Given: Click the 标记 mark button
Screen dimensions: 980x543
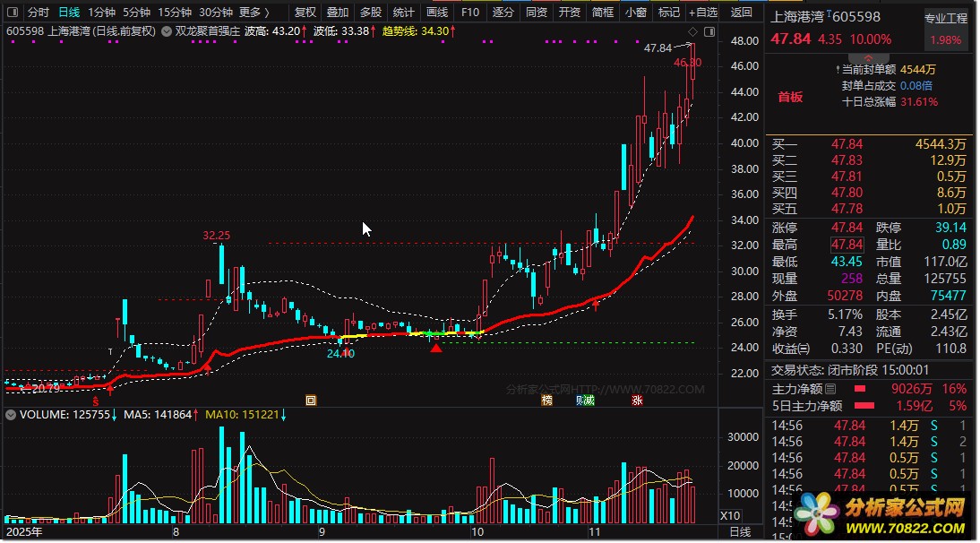Looking at the screenshot, I should click(669, 12).
